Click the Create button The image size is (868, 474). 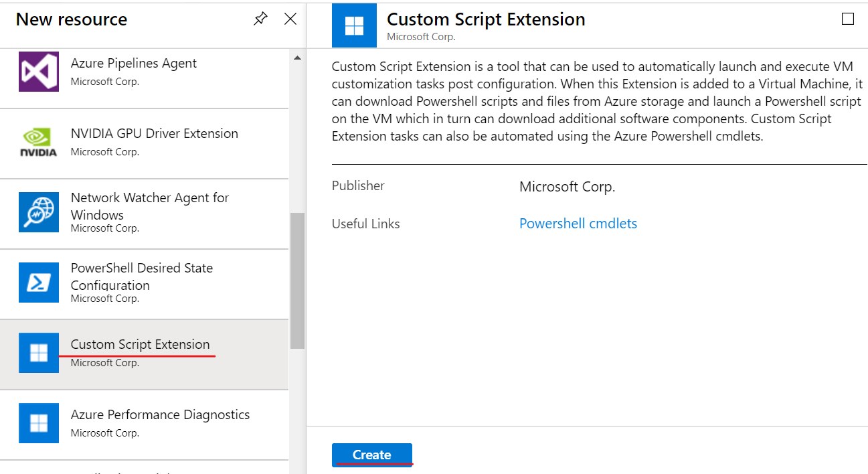372,455
